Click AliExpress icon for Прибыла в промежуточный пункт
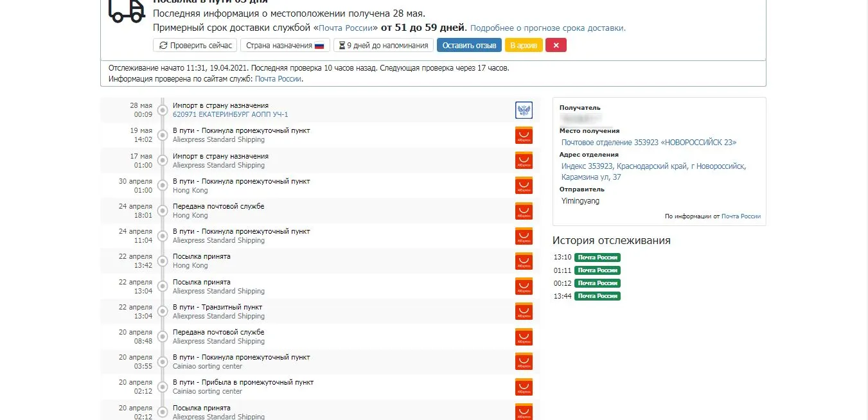Viewport: 868px width, 420px height. tap(524, 387)
